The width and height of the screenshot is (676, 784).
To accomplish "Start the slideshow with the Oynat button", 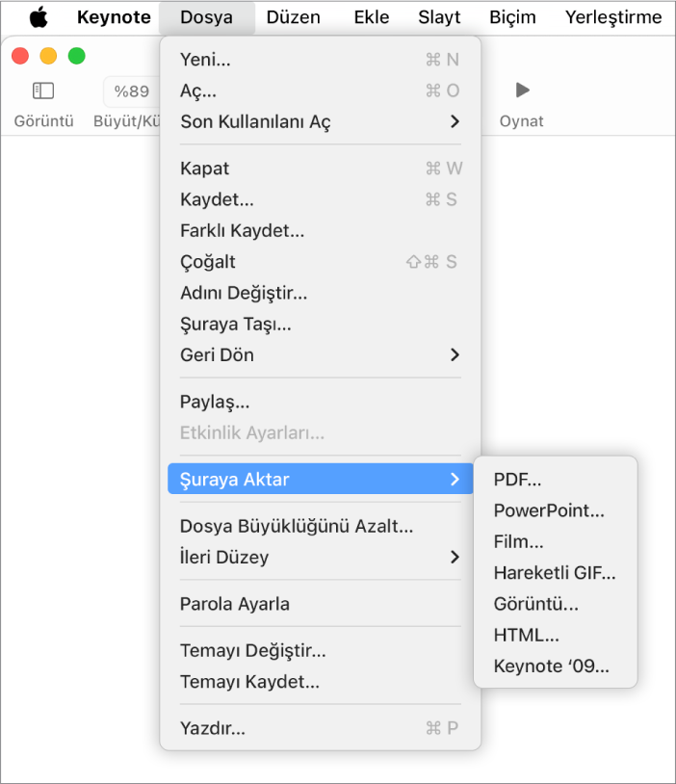I will tap(522, 90).
